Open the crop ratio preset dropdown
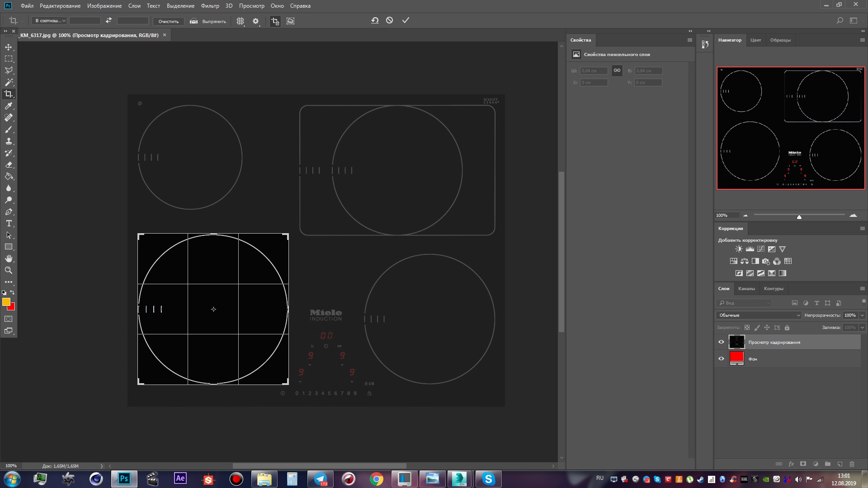The width and height of the screenshot is (868, 488). pyautogui.click(x=50, y=21)
